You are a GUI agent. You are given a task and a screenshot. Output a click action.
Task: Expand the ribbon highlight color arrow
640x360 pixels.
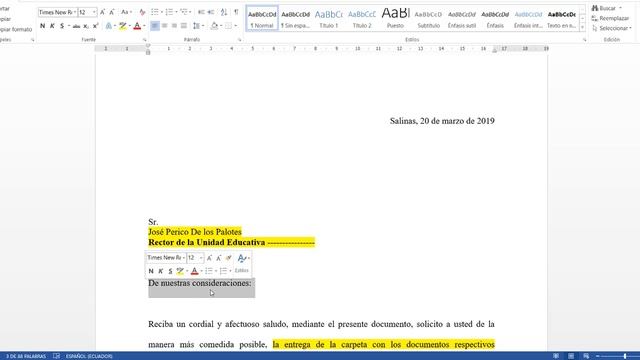[130, 26]
